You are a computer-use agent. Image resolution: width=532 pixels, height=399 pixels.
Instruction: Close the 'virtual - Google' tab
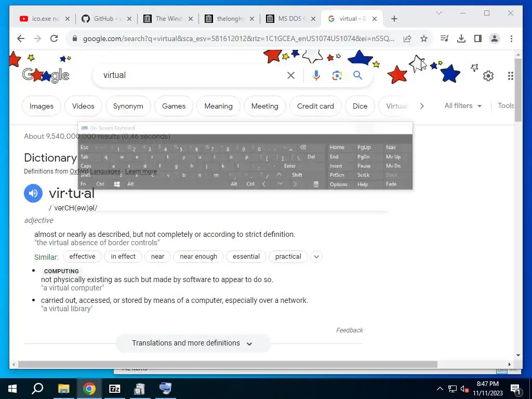[x=375, y=19]
